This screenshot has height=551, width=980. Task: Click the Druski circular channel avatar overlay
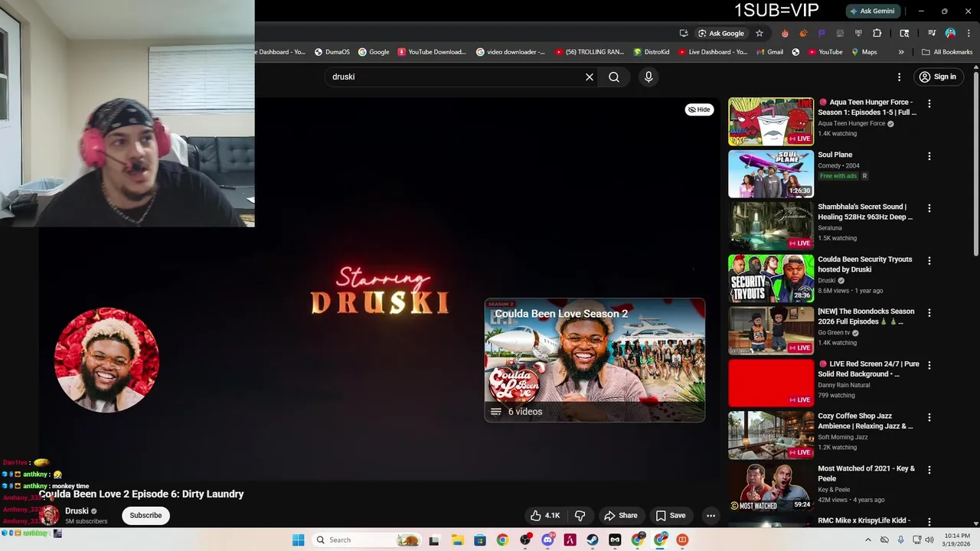[106, 360]
